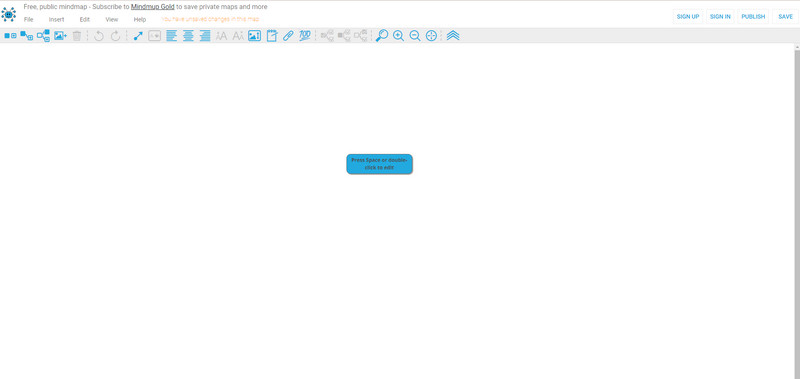Viewport: 800px width, 379px height.
Task: Attach a link with the paperclip icon
Action: click(288, 36)
